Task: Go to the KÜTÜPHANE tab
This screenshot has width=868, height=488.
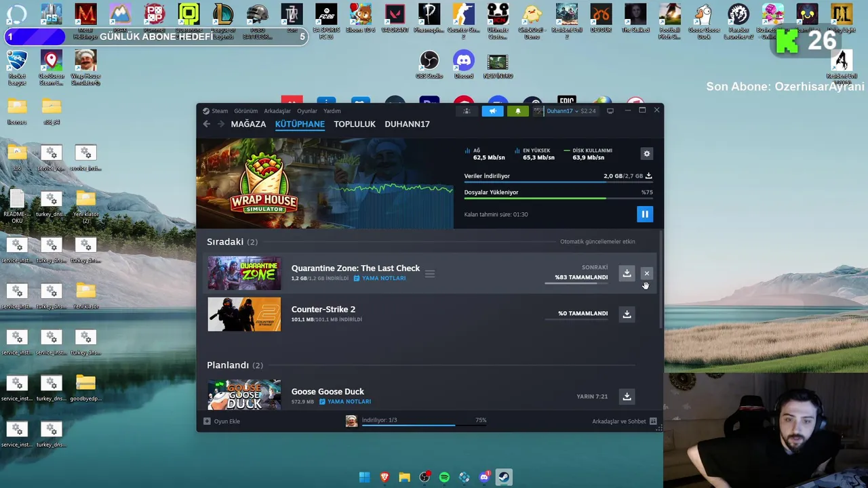Action: 300,124
